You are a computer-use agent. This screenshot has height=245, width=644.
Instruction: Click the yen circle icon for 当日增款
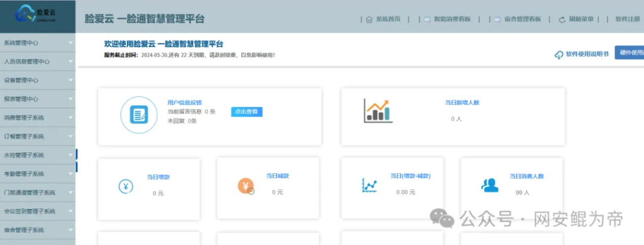pos(126,186)
